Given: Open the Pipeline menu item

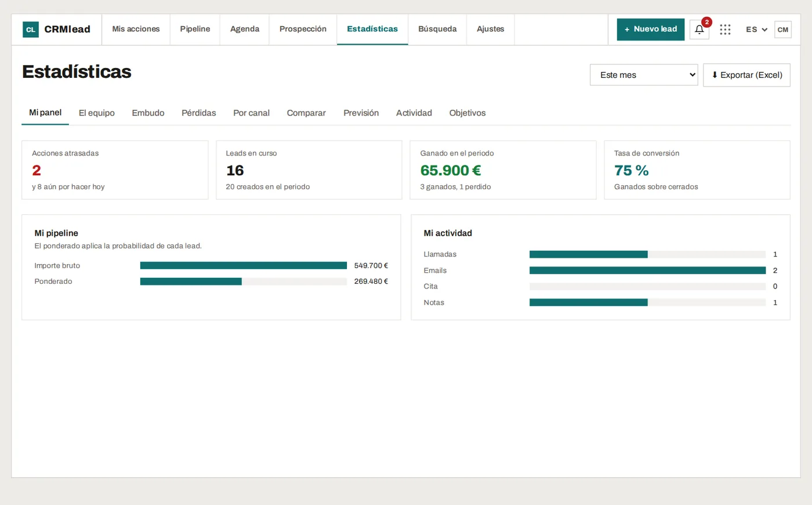Looking at the screenshot, I should point(195,29).
